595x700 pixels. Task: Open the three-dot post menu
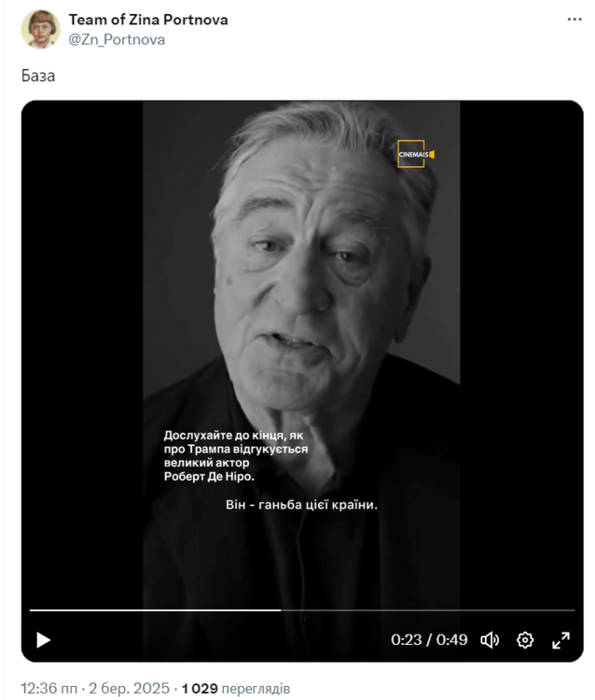click(x=574, y=20)
